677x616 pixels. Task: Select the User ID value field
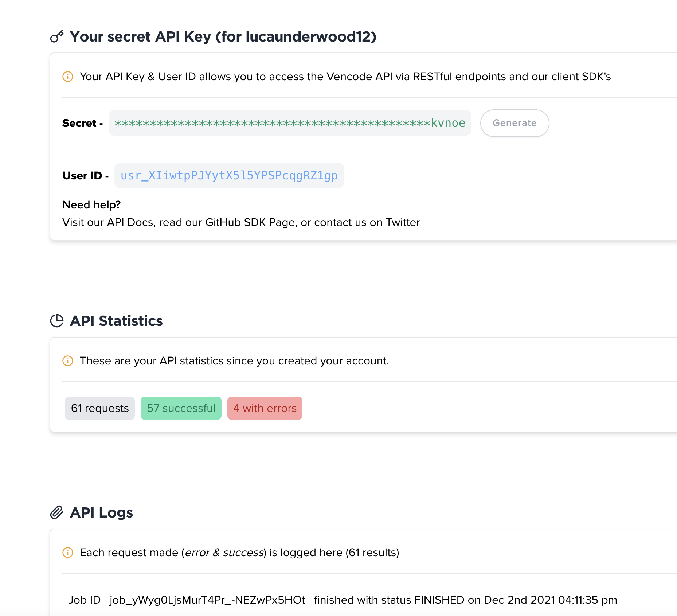229,175
